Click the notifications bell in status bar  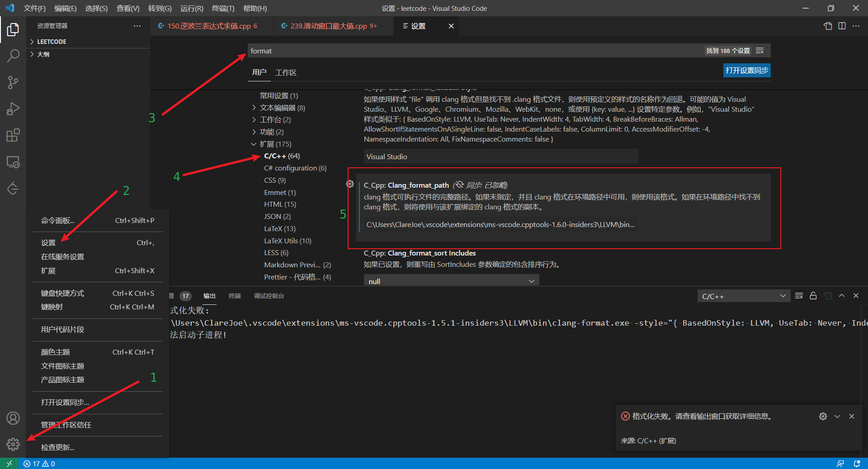click(857, 464)
